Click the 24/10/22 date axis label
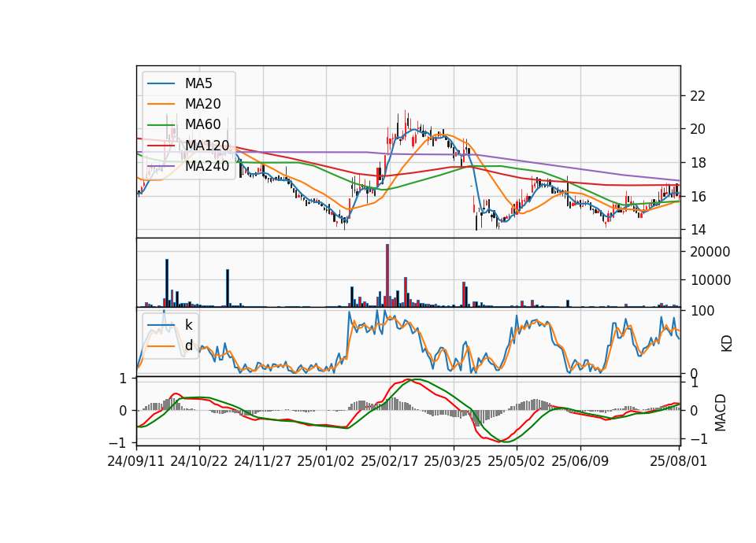 click(199, 461)
